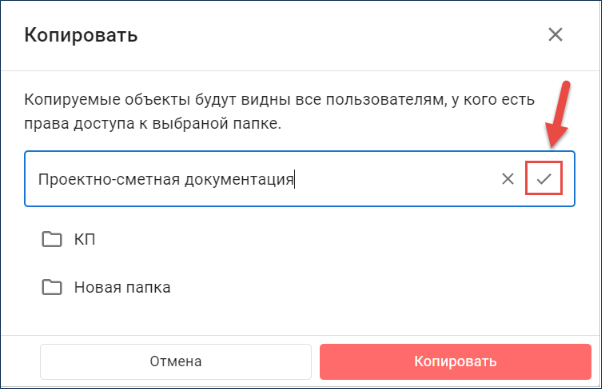Click the red Копировать button

coord(455,362)
